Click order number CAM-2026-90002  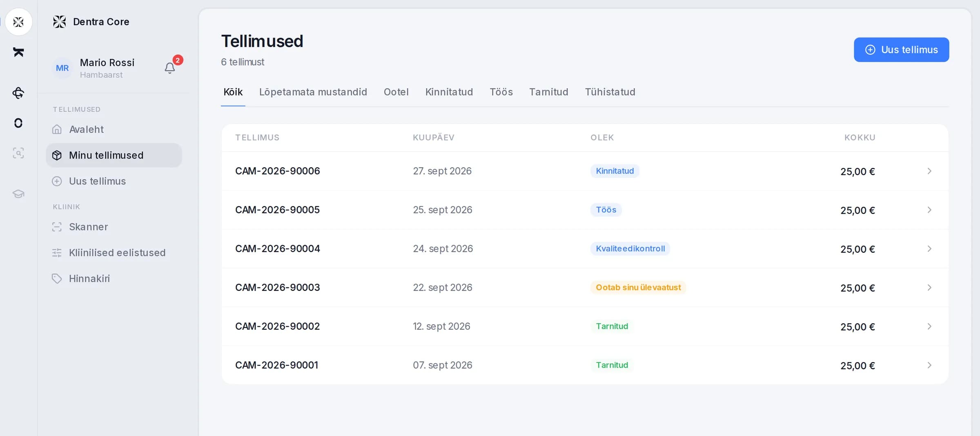pos(278,326)
